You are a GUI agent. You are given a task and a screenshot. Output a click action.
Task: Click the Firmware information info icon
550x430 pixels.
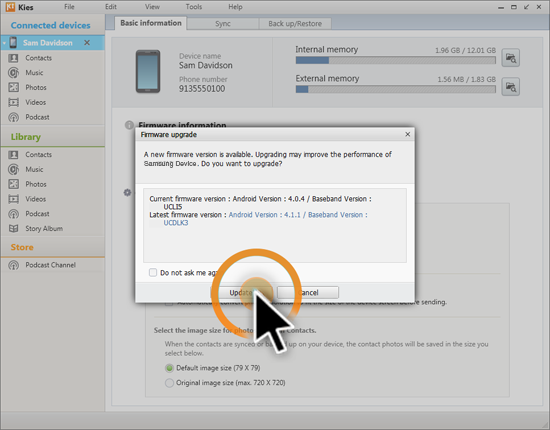point(129,125)
